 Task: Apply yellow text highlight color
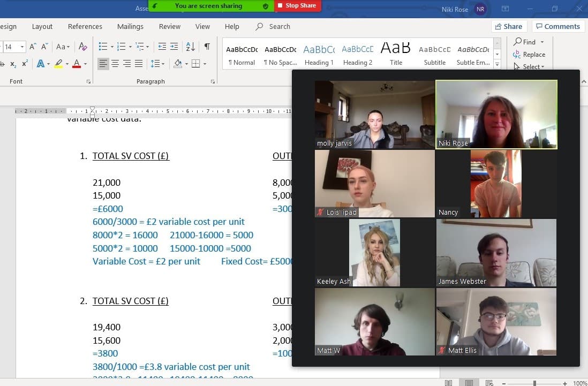pyautogui.click(x=58, y=64)
